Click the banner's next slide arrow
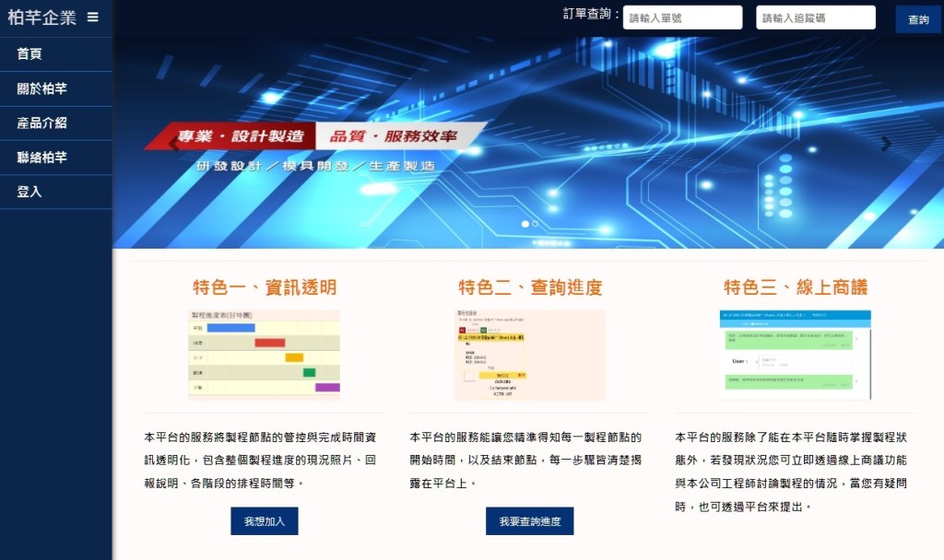Image resolution: width=944 pixels, height=560 pixels. 885,144
